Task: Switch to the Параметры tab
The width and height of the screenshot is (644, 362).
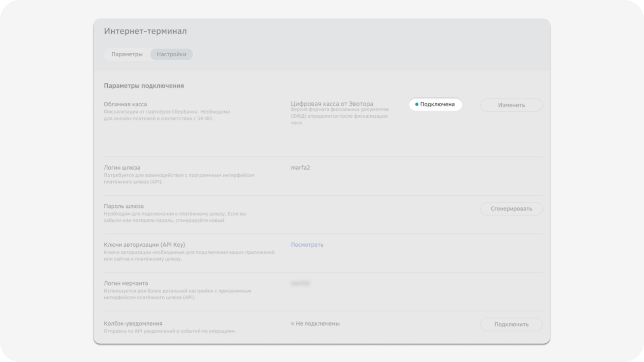Action: (127, 54)
